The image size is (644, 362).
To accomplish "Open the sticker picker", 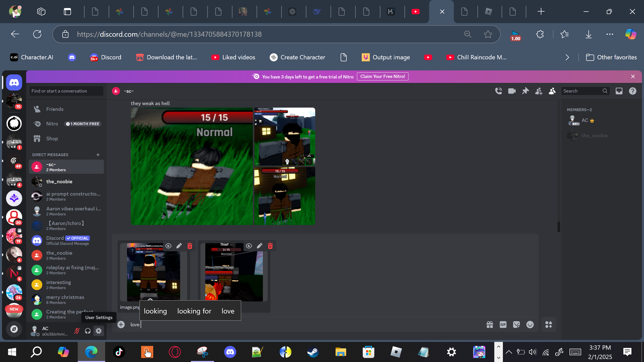I will (x=516, y=325).
